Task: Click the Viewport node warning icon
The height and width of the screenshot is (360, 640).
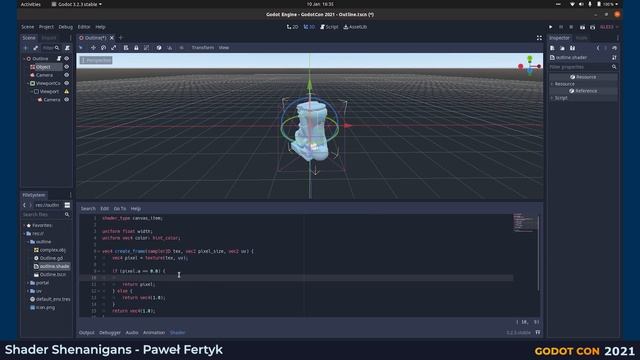Action: tap(67, 91)
